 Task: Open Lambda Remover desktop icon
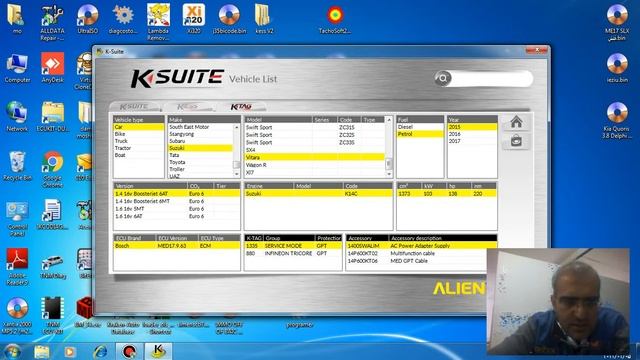tap(158, 22)
